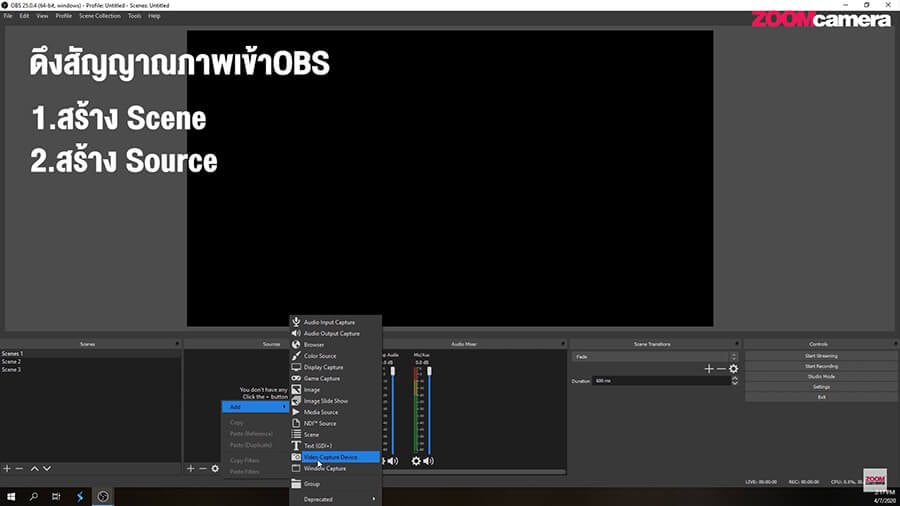Viewport: 900px width, 506px height.
Task: Open the Help menu
Action: coord(154,16)
